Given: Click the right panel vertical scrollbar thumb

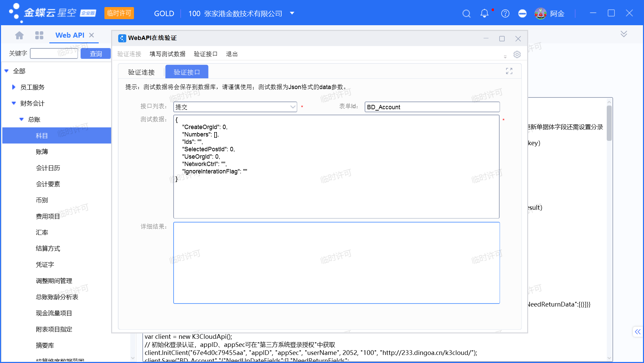Looking at the screenshot, I should (609, 123).
